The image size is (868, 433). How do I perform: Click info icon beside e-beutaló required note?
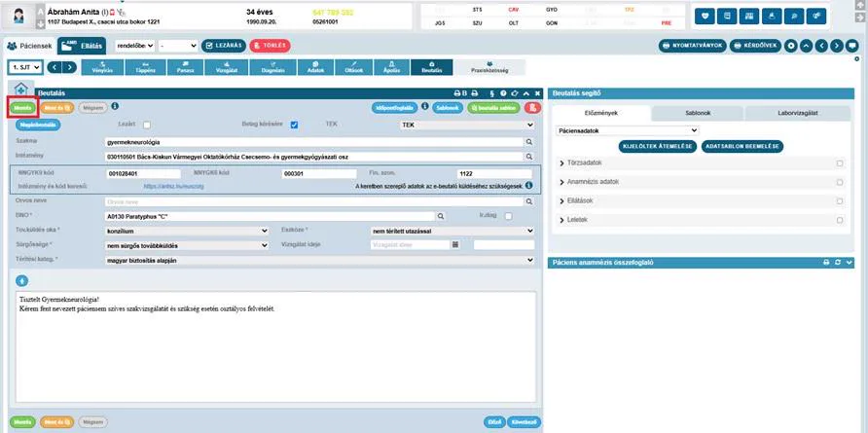[x=528, y=186]
